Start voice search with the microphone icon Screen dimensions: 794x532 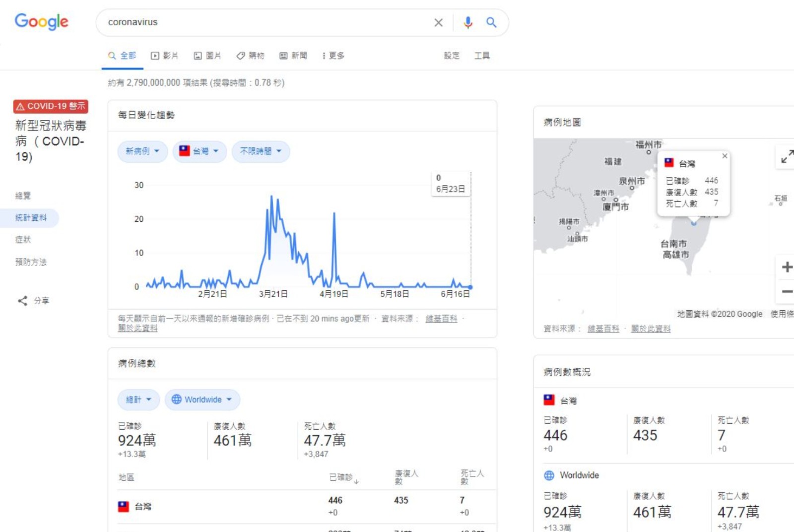click(467, 22)
